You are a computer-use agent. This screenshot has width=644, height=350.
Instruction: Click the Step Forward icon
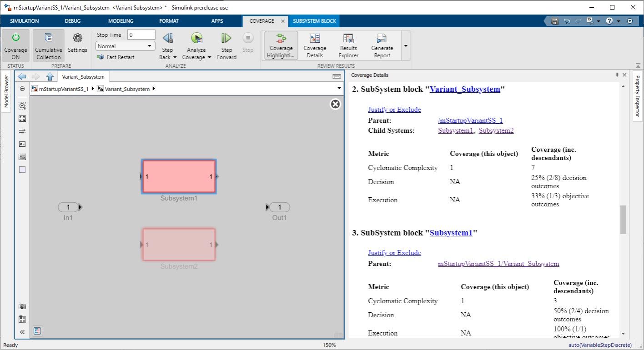[226, 43]
